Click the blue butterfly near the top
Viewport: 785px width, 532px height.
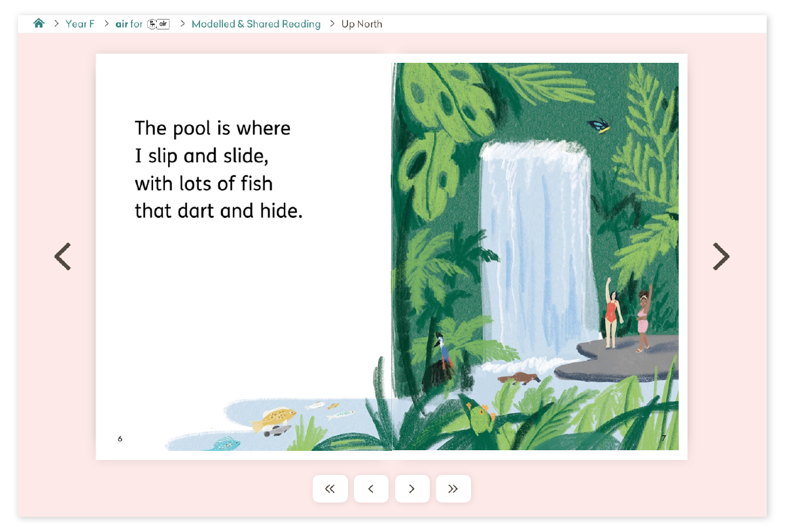[599, 124]
